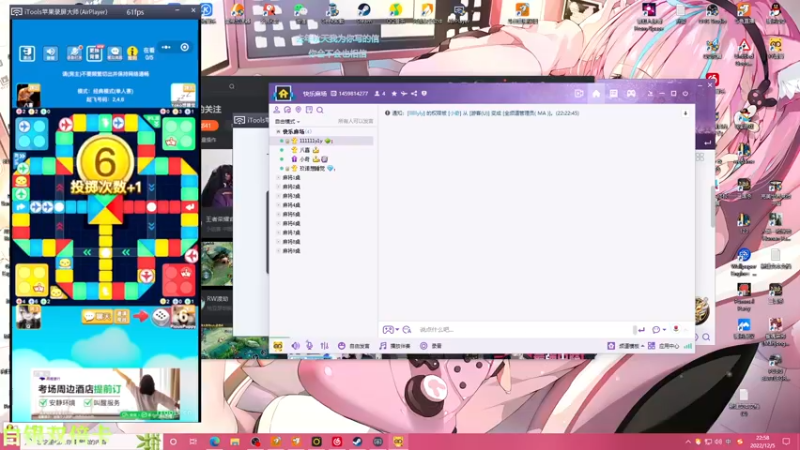Switch to the home tab in YY header
Image resolution: width=800 pixels, height=450 pixels.
[x=596, y=93]
